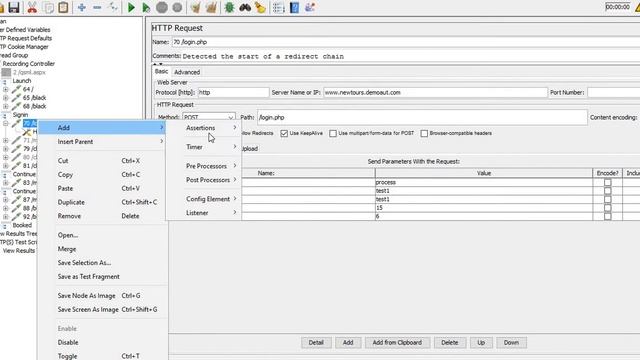Screen dimensions: 640x360
Task: Toggle the Use KeepAlive checkbox
Action: tap(284, 133)
